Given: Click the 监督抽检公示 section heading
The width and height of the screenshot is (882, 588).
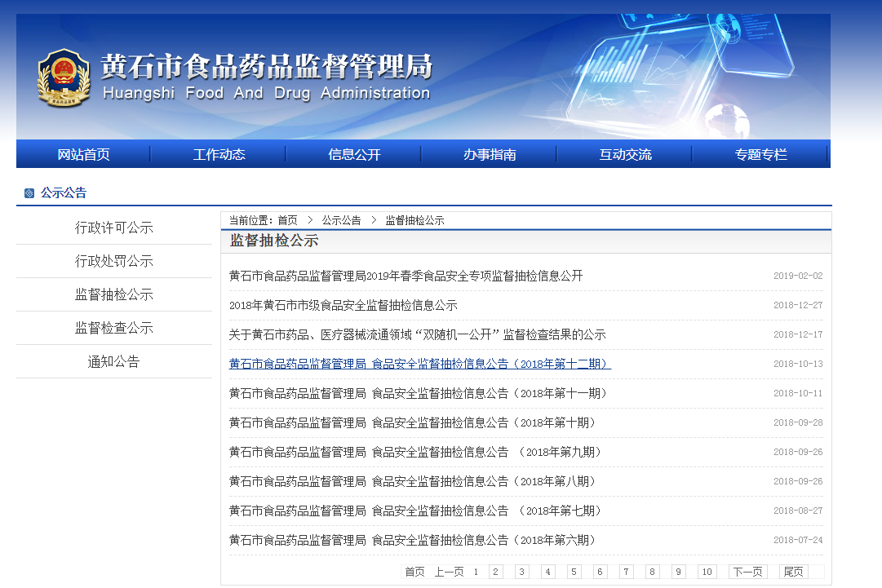Looking at the screenshot, I should [x=274, y=241].
